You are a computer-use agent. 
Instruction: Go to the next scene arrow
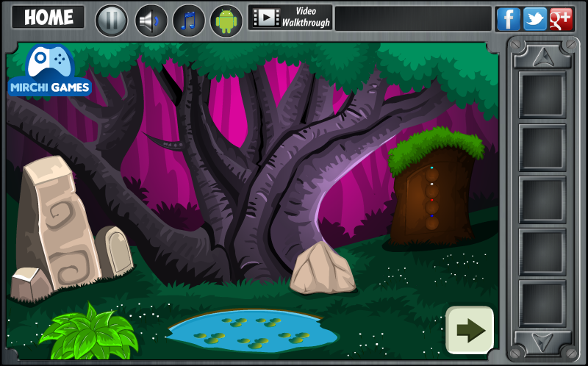pos(470,330)
